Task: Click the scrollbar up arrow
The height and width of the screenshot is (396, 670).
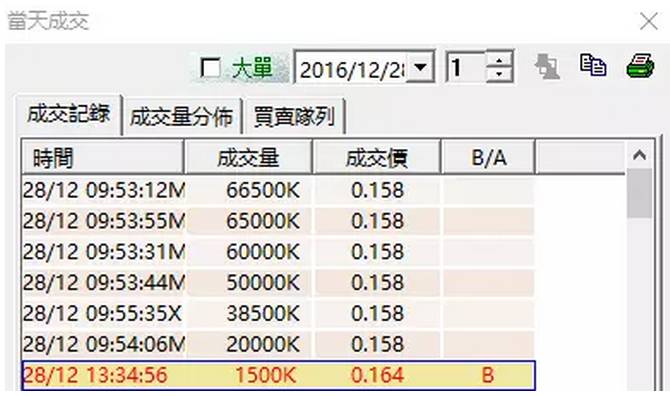Action: tap(639, 155)
